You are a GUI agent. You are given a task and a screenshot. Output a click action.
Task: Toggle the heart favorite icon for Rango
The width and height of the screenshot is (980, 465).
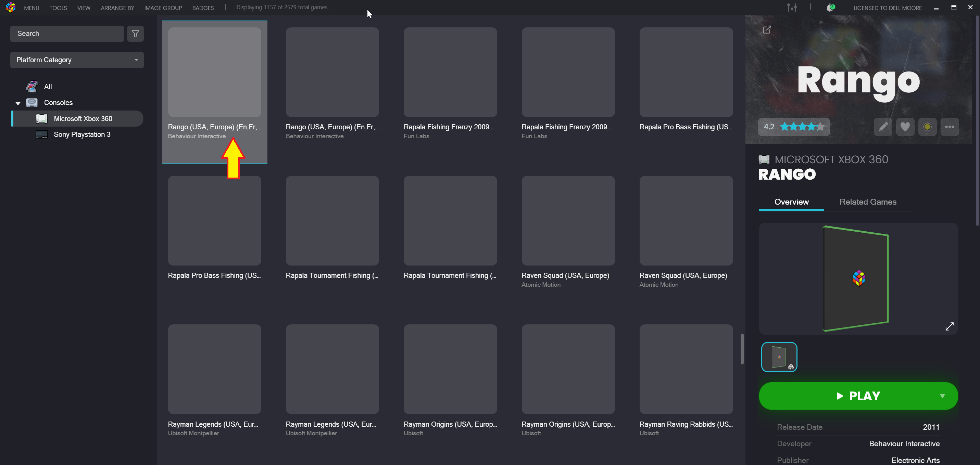(x=905, y=127)
